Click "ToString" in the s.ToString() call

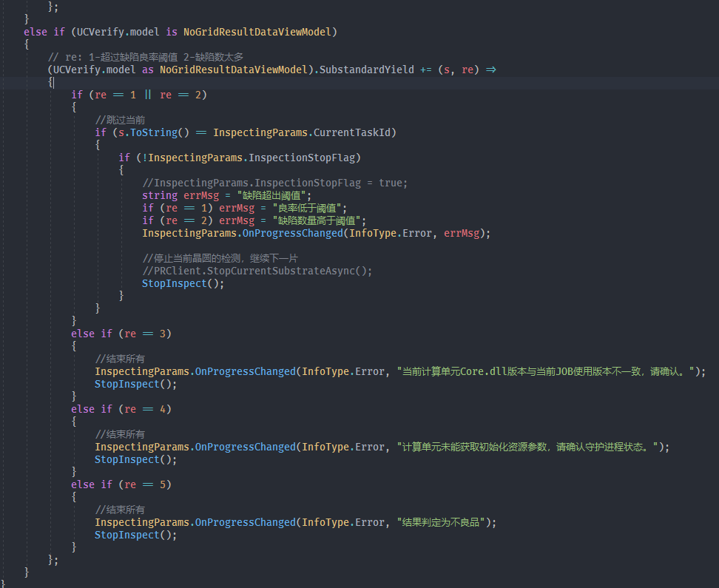coord(154,132)
